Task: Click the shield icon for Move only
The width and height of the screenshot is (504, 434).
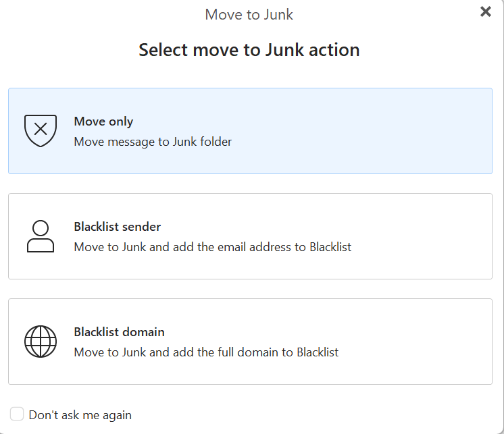Action: pos(41,130)
